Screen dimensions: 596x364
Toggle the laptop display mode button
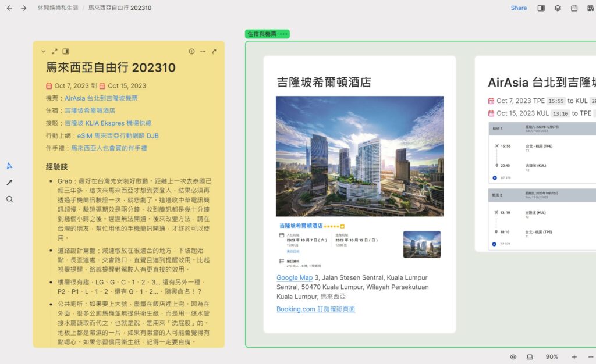click(x=530, y=357)
